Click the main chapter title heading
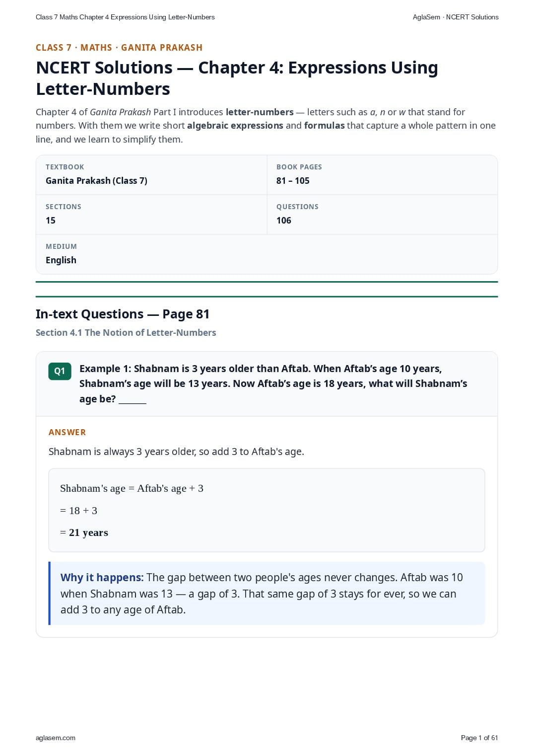The width and height of the screenshot is (534, 756). (x=237, y=78)
